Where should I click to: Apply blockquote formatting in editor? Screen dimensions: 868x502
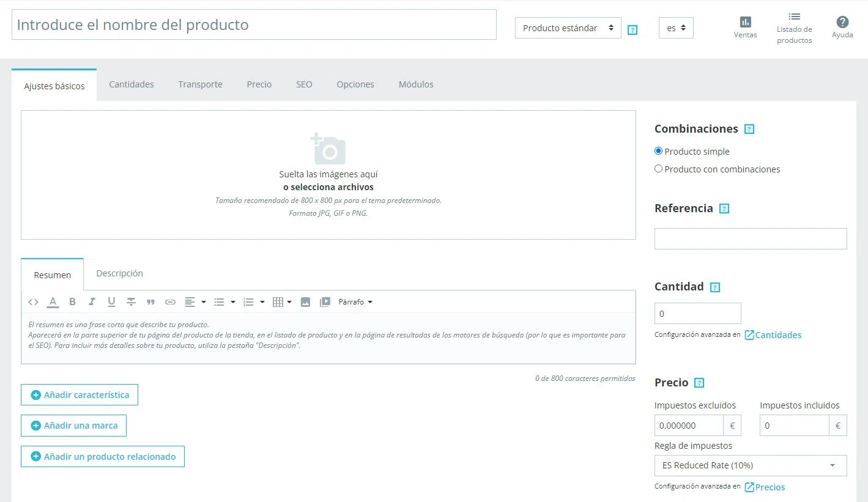[x=150, y=302]
